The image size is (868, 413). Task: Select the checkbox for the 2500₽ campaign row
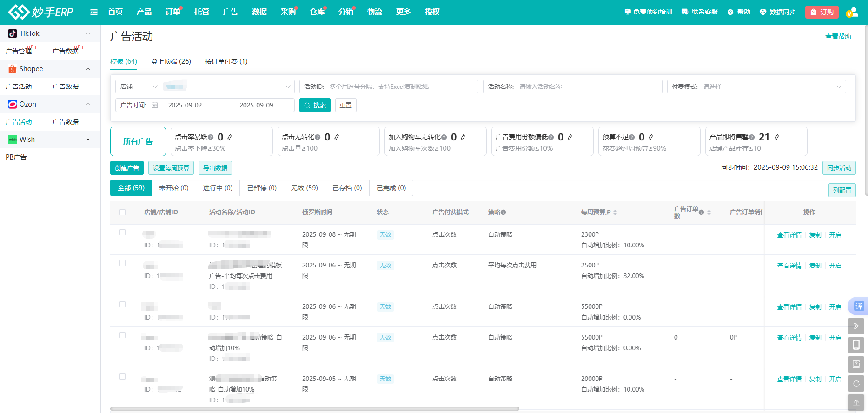[123, 263]
